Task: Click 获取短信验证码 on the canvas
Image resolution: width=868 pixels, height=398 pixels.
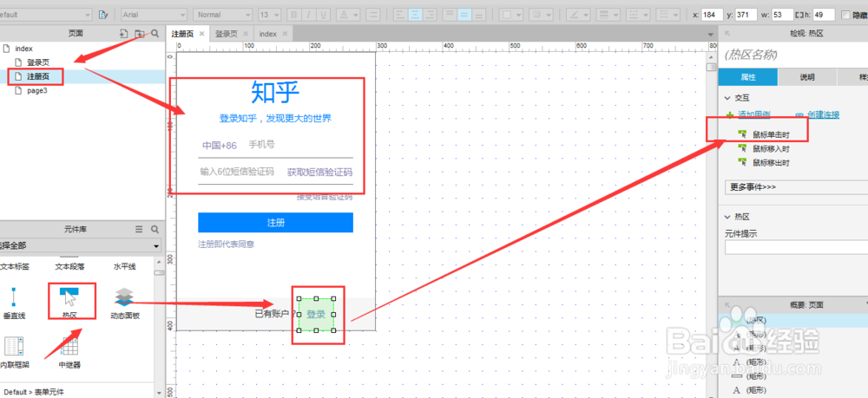Action: [320, 172]
